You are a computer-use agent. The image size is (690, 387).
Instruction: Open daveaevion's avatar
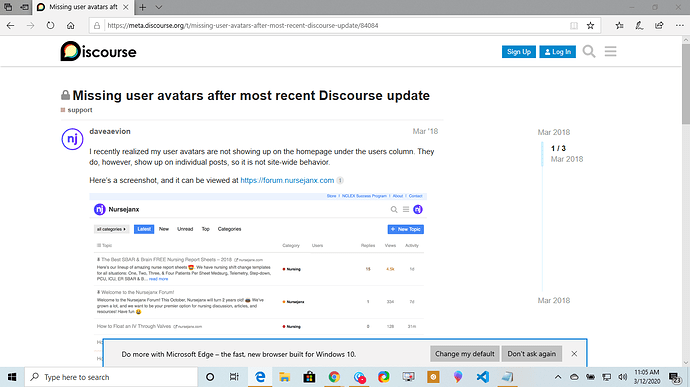(73, 139)
